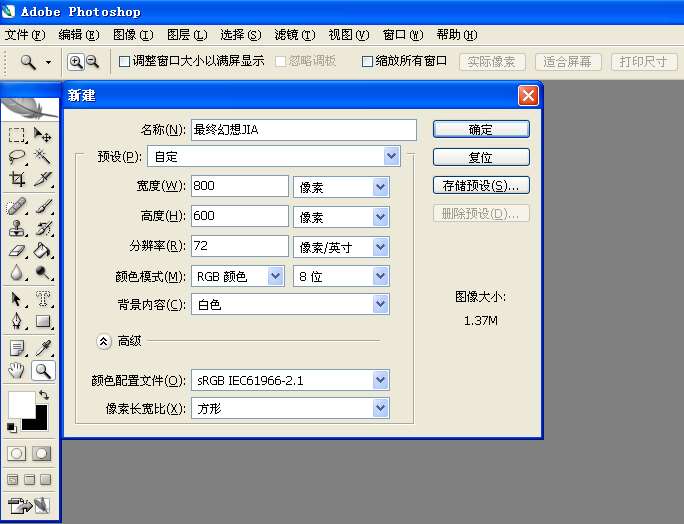Click the Zoom Out icon in options bar
Image resolution: width=684 pixels, height=524 pixels.
pos(92,62)
